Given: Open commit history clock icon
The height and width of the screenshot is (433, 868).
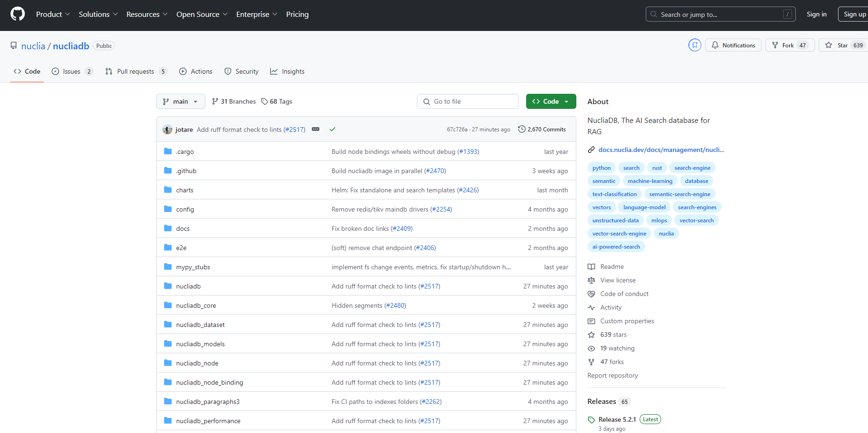Looking at the screenshot, I should tap(521, 129).
